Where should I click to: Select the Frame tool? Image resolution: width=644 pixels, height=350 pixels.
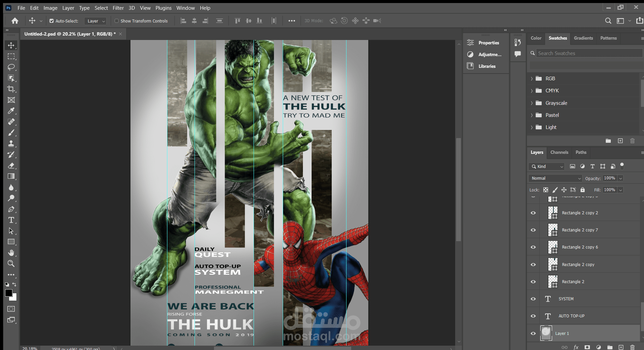tap(11, 100)
